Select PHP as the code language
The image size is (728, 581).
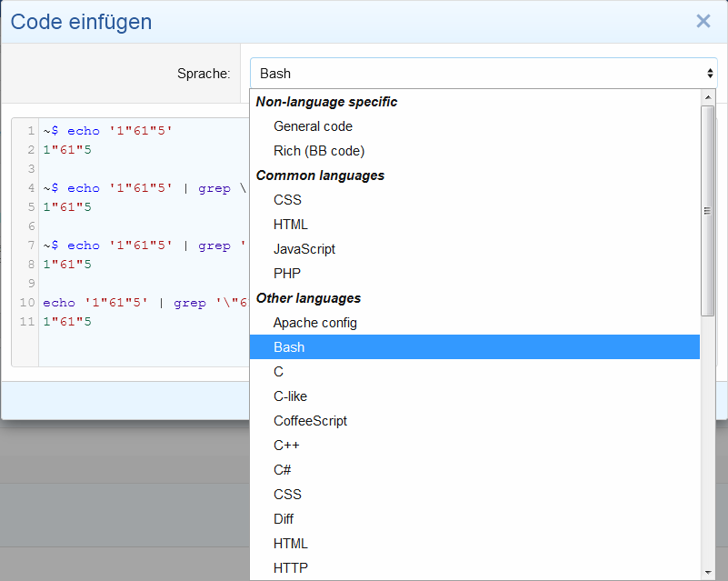click(286, 274)
